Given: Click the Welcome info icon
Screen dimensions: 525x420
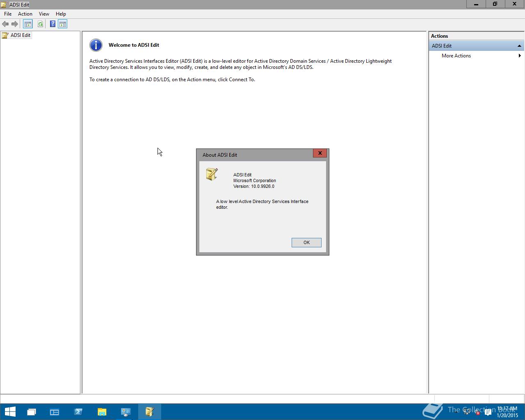Looking at the screenshot, I should click(96, 45).
